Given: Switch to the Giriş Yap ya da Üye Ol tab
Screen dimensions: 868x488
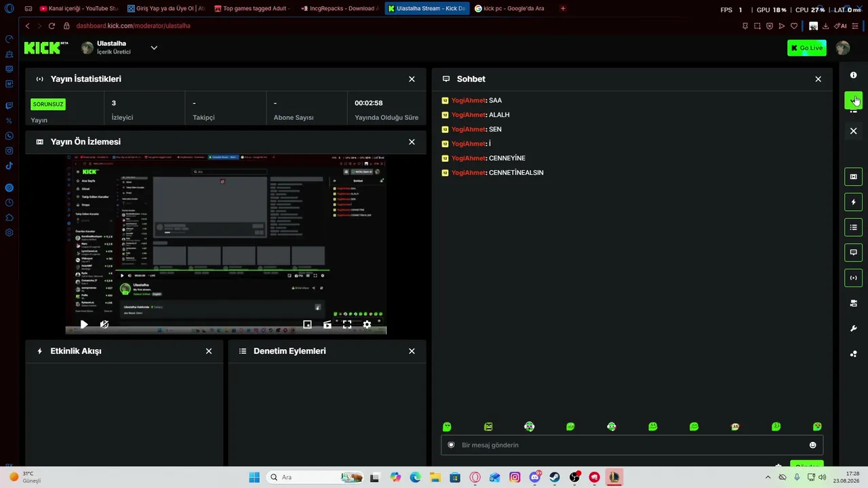Looking at the screenshot, I should coord(166,9).
